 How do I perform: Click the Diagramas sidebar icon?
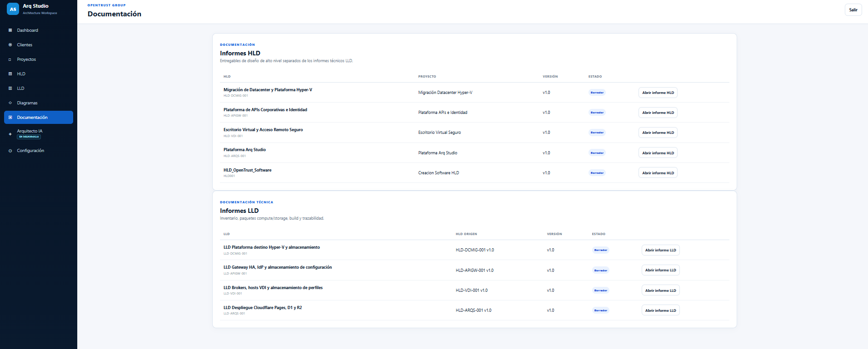(x=10, y=103)
